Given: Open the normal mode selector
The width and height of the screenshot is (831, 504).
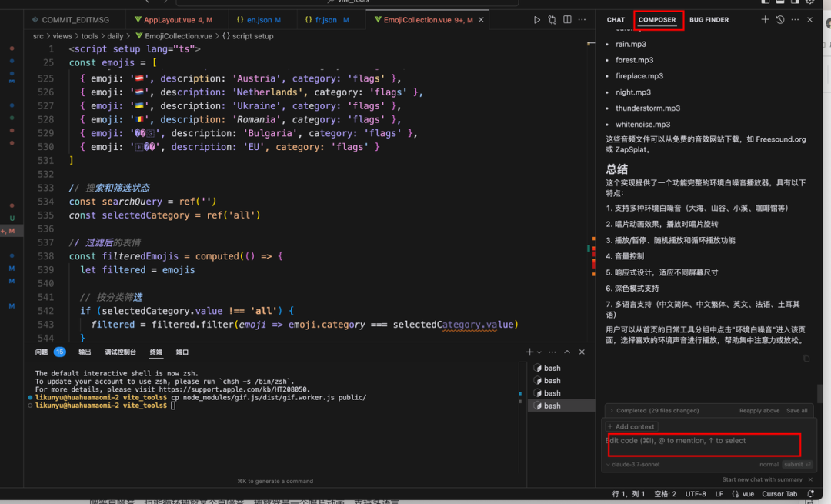Looking at the screenshot, I should tap(769, 464).
